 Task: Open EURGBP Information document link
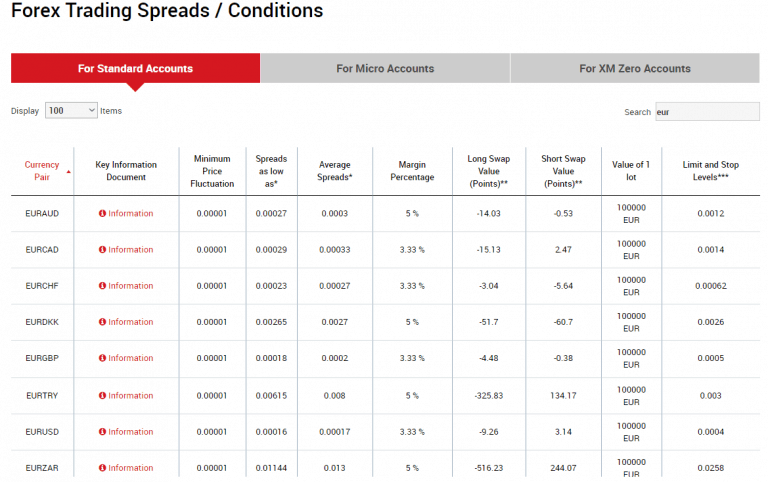pyautogui.click(x=131, y=358)
